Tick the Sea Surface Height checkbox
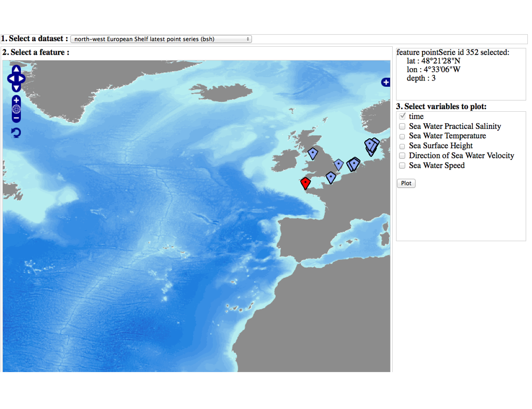The image size is (532, 409). tap(402, 146)
